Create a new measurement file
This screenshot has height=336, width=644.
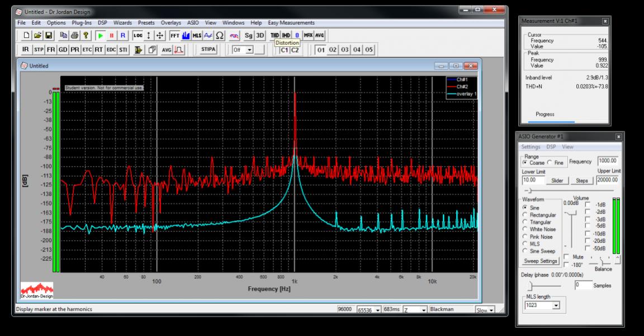pyautogui.click(x=26, y=36)
